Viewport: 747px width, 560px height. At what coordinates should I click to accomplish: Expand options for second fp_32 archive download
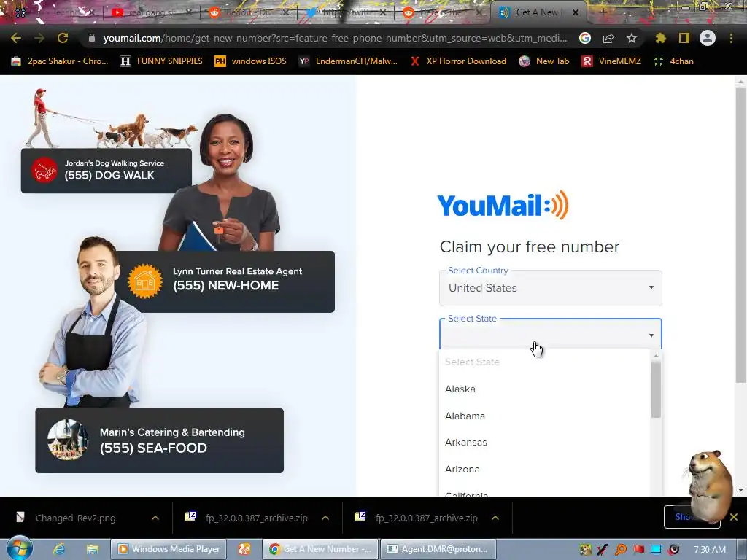pos(495,518)
